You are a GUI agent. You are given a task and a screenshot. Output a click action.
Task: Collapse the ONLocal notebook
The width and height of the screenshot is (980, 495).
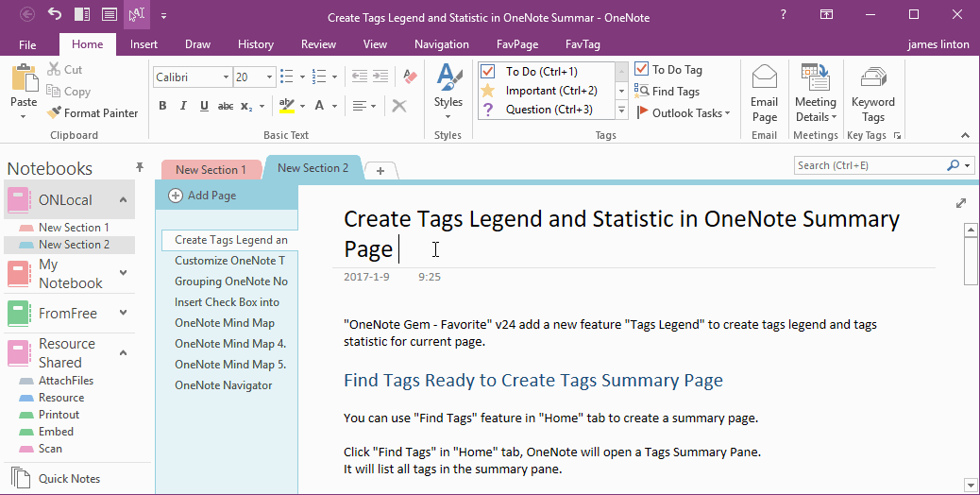(123, 200)
